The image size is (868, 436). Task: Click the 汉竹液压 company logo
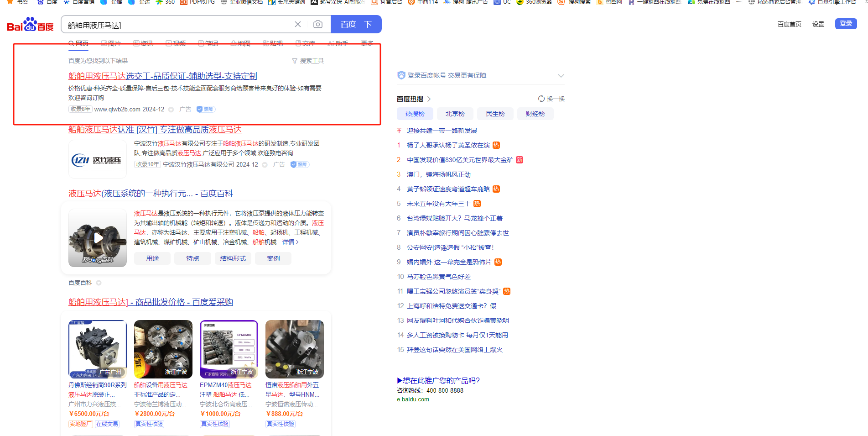[98, 160]
